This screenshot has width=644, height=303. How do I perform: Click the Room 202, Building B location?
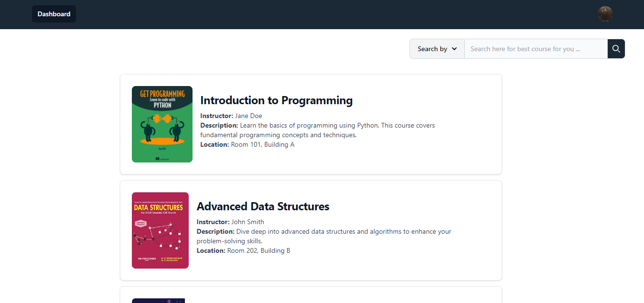pos(258,250)
